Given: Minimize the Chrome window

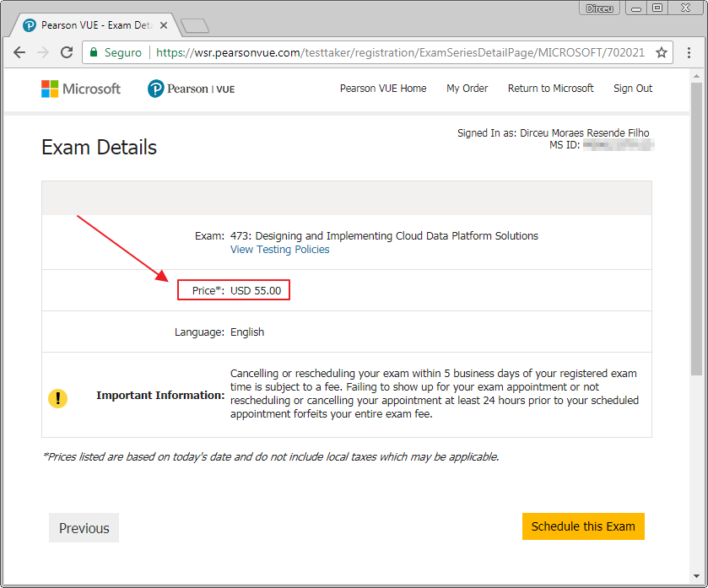Looking at the screenshot, I should (x=636, y=8).
